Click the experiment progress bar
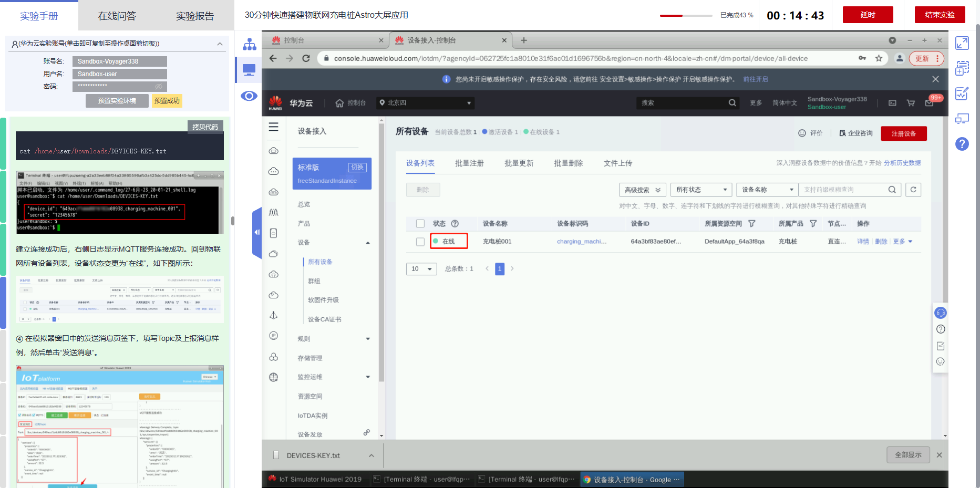The image size is (980, 488). 685,16
